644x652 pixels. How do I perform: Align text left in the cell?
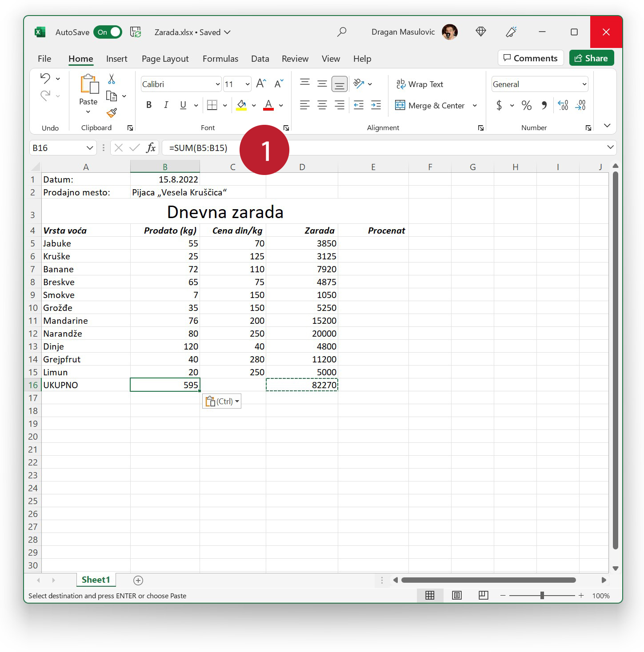pyautogui.click(x=305, y=105)
